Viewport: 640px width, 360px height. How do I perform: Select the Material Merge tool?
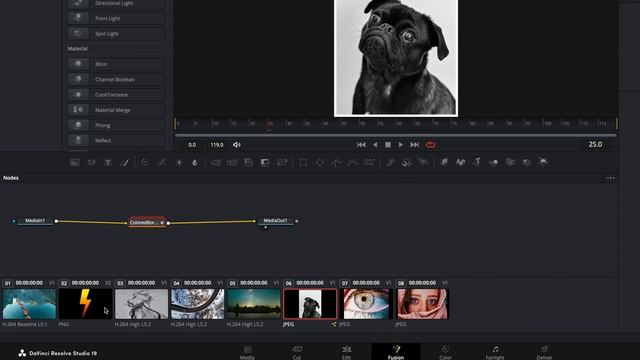(x=116, y=110)
